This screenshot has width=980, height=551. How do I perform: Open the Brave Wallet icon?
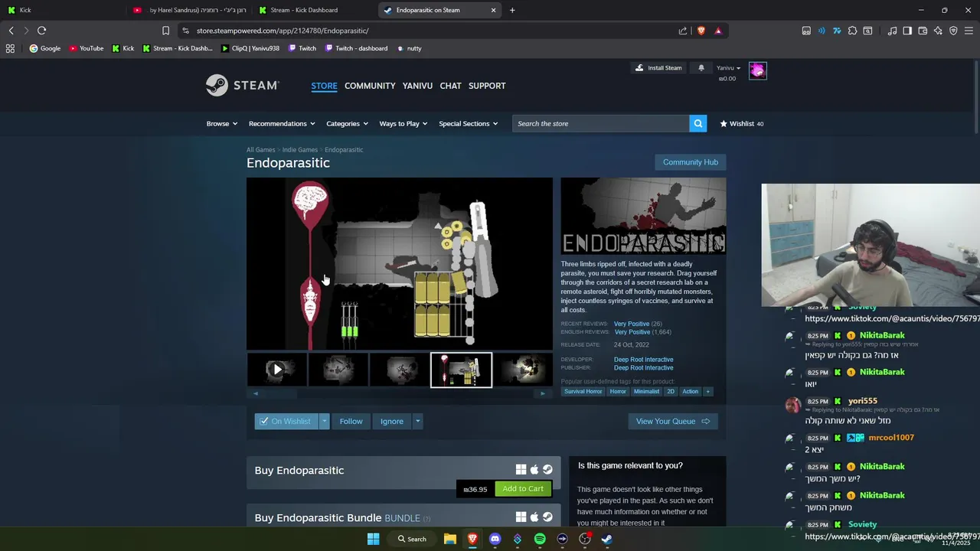pos(923,31)
